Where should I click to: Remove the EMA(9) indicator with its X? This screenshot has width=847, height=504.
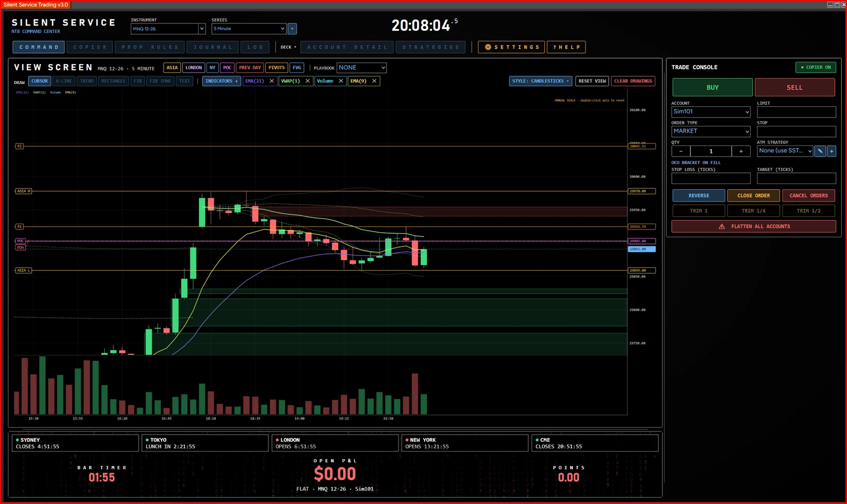pos(374,81)
